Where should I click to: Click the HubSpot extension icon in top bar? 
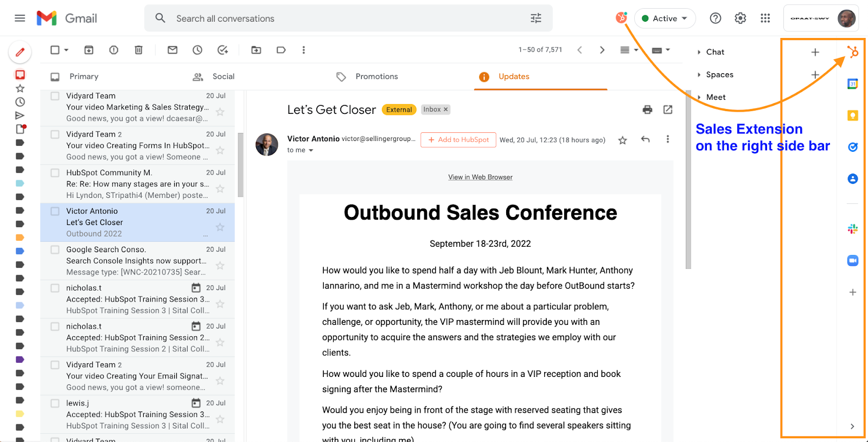tap(621, 18)
